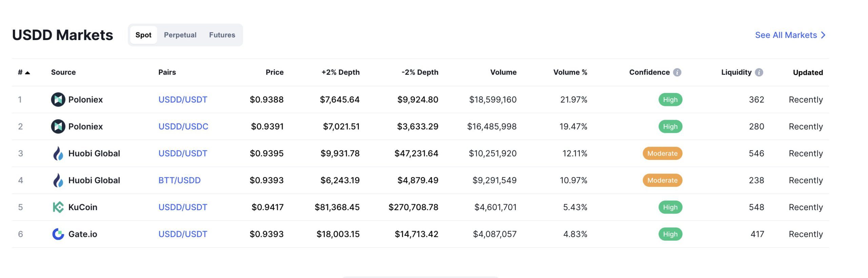Click the price $0.9388

267,99
